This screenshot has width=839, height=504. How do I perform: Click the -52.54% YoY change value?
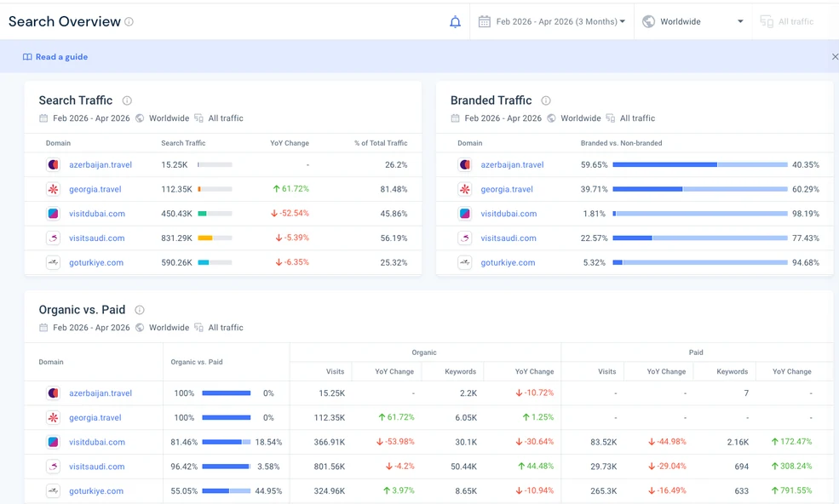(x=290, y=214)
